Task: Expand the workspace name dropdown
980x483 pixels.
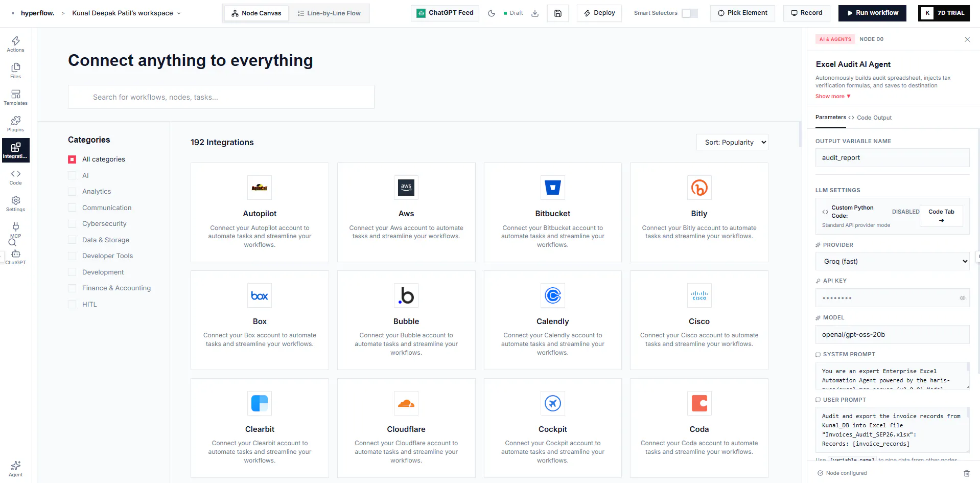Action: tap(126, 13)
